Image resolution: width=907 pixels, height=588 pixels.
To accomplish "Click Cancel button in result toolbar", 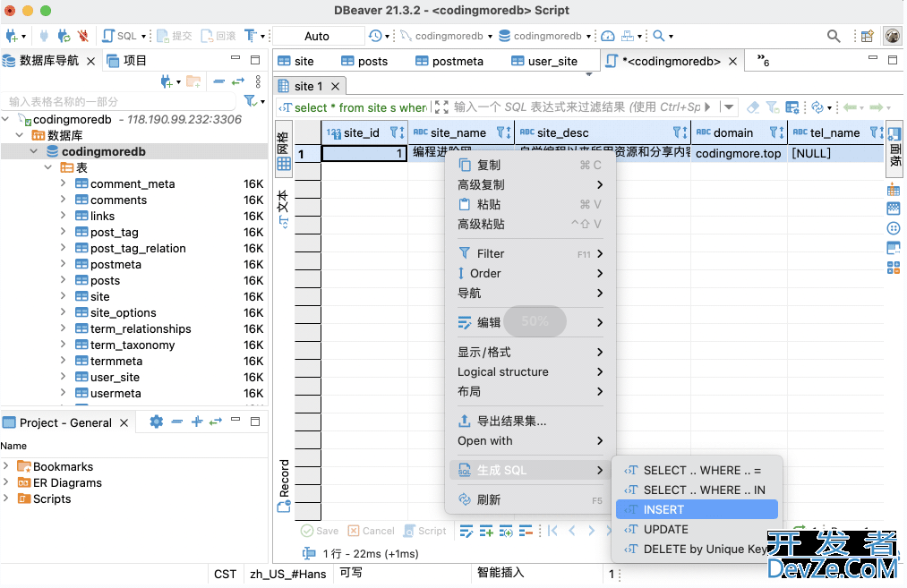I will [372, 531].
